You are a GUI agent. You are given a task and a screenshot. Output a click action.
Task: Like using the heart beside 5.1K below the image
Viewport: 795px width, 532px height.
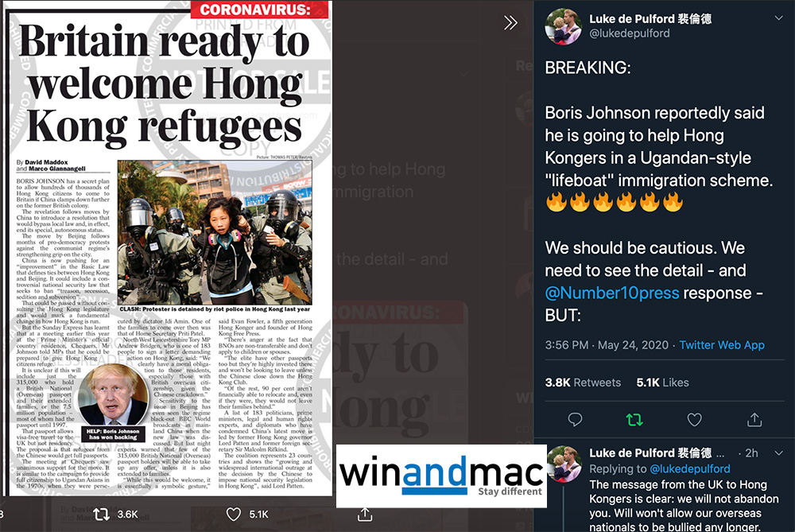[x=233, y=515]
